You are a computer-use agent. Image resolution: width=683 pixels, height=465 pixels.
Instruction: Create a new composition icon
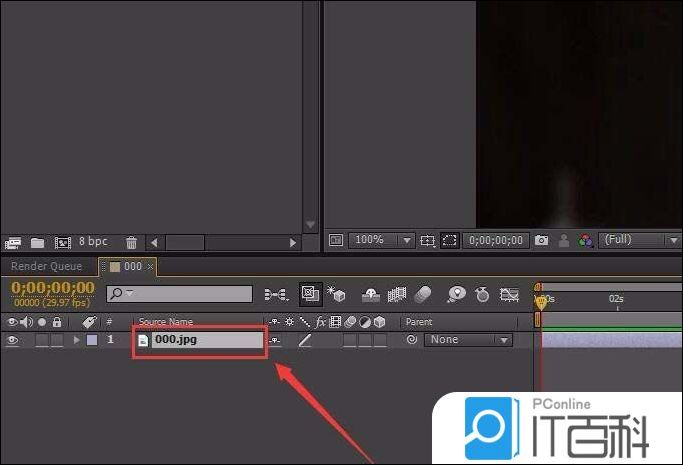coord(63,243)
